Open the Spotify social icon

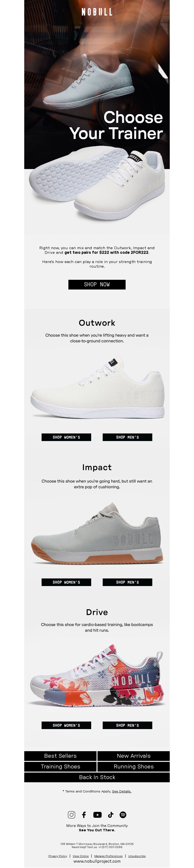pyautogui.click(x=123, y=814)
